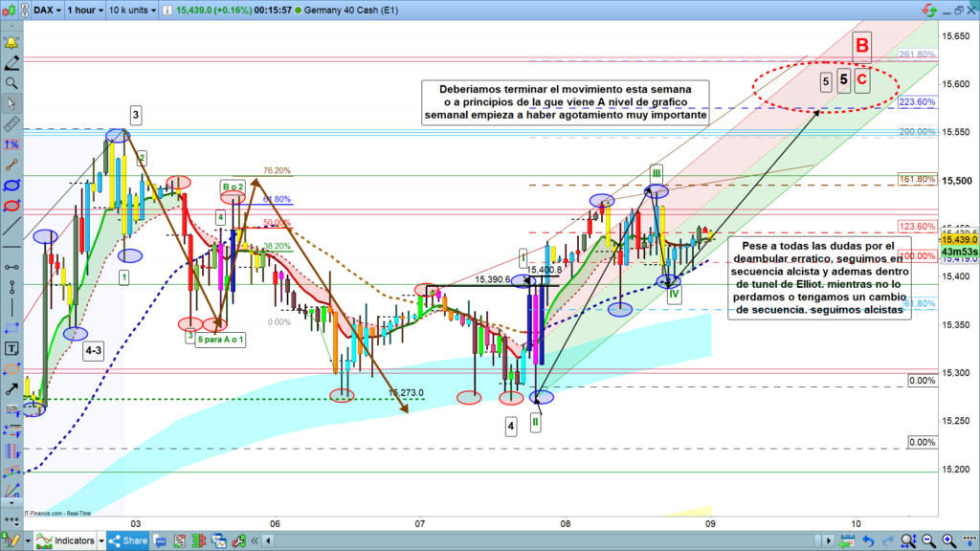Select the pencil drawing tool

pyautogui.click(x=11, y=63)
